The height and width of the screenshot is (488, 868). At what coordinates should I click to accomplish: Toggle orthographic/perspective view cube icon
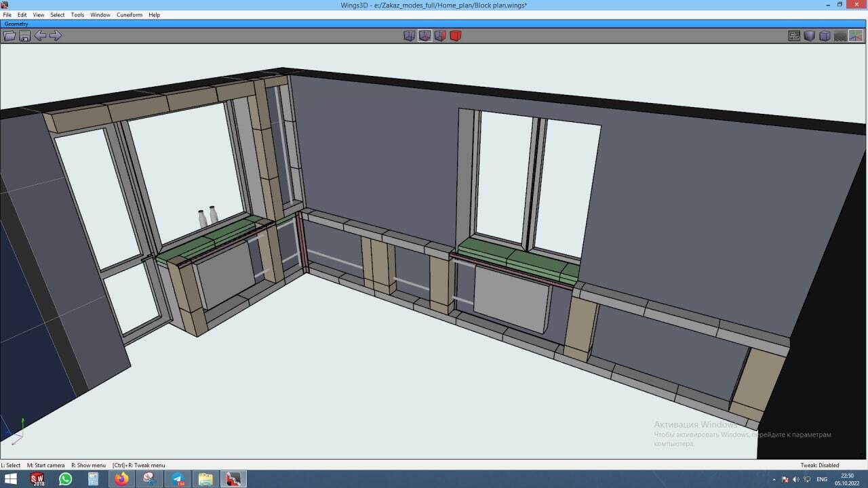click(825, 36)
